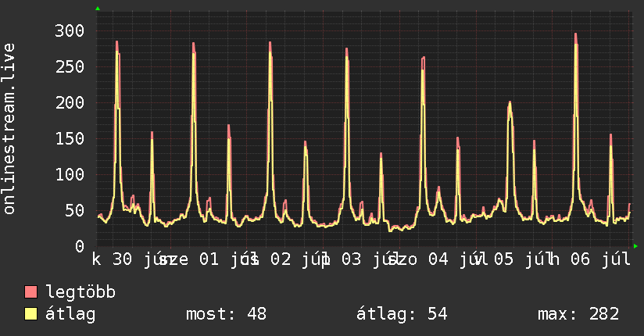This screenshot has height=336, width=644.
Task: Click the szo 04 date label
Action: click(417, 259)
